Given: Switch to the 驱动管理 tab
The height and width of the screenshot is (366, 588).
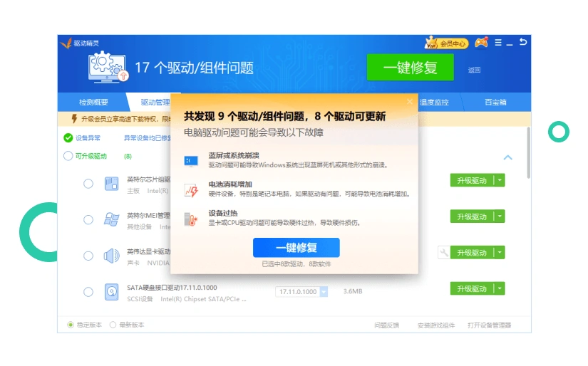Looking at the screenshot, I should [155, 102].
